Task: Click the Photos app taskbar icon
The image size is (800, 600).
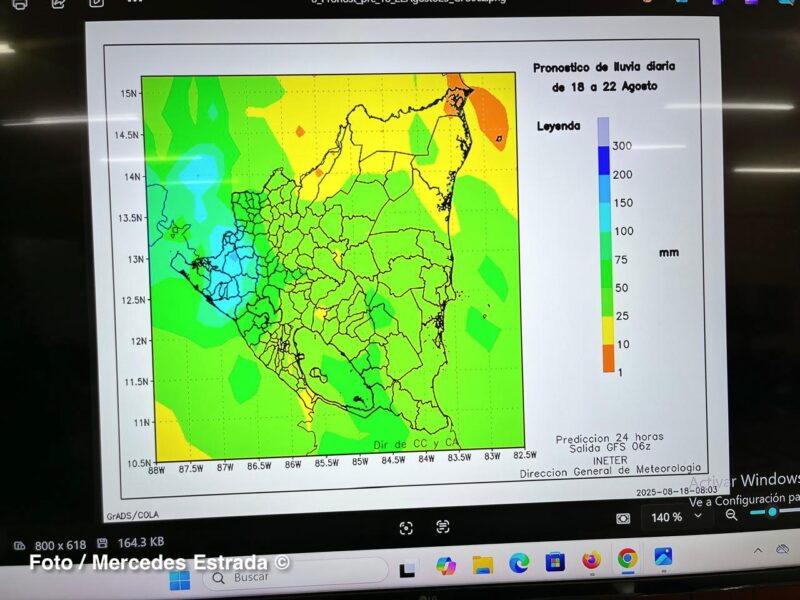Action: click(663, 556)
